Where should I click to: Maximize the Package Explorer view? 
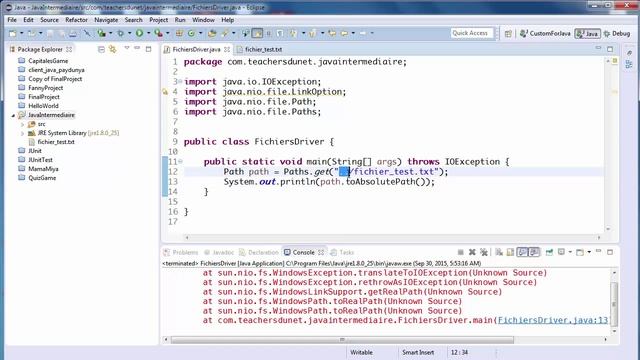click(x=149, y=49)
